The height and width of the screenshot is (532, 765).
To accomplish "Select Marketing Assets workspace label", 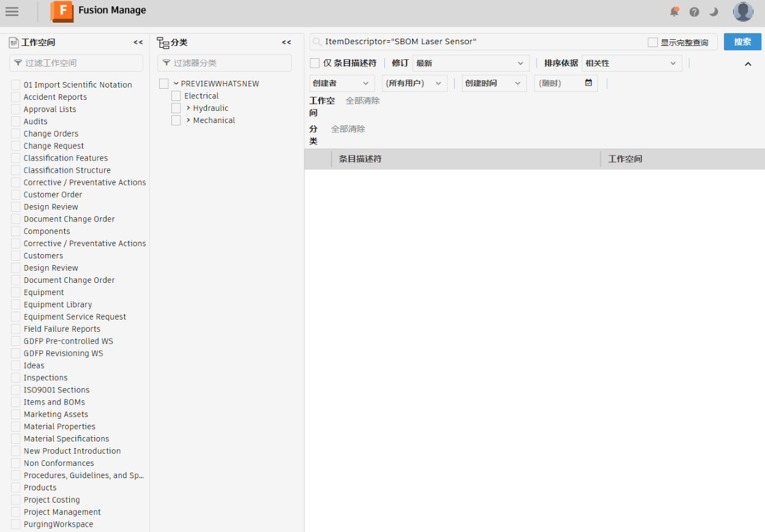I will click(56, 414).
